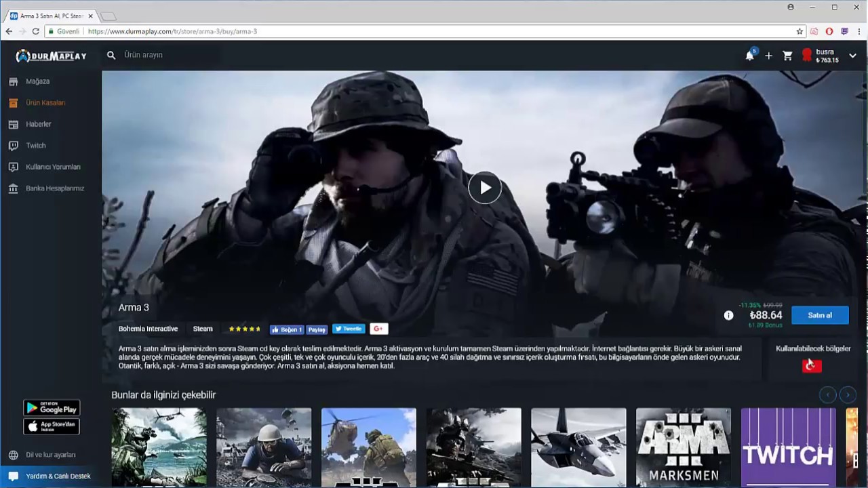Click the Steam platform link
The width and height of the screenshot is (868, 488).
203,329
